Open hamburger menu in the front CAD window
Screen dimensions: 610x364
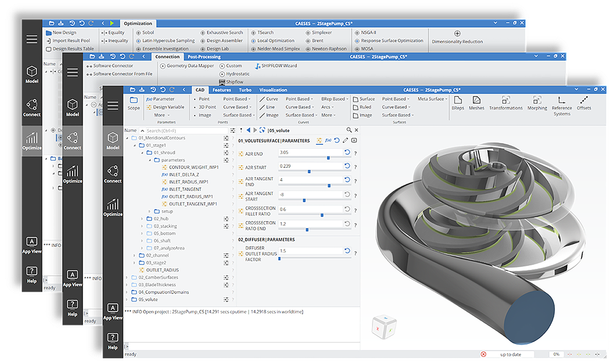(113, 105)
